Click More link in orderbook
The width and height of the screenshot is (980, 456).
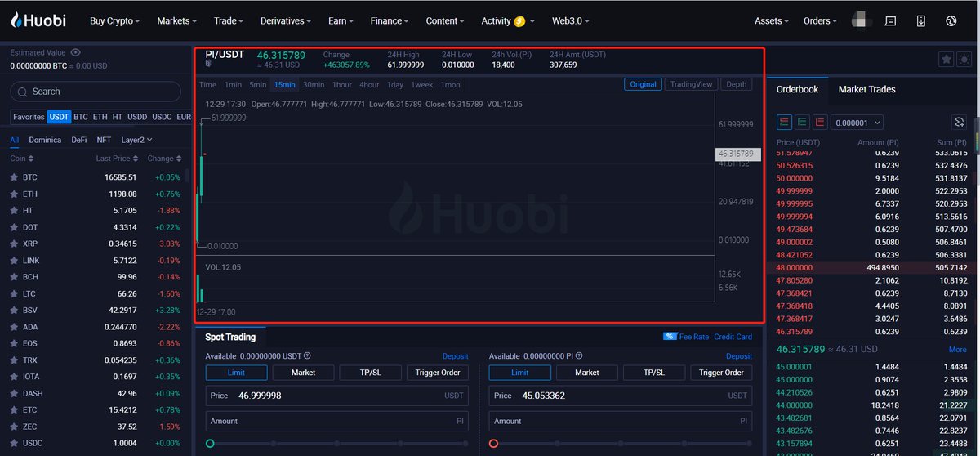(x=957, y=350)
